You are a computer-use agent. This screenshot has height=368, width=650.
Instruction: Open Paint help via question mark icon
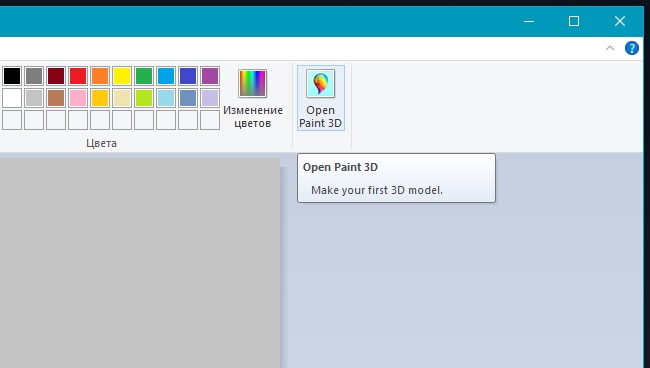click(x=631, y=48)
